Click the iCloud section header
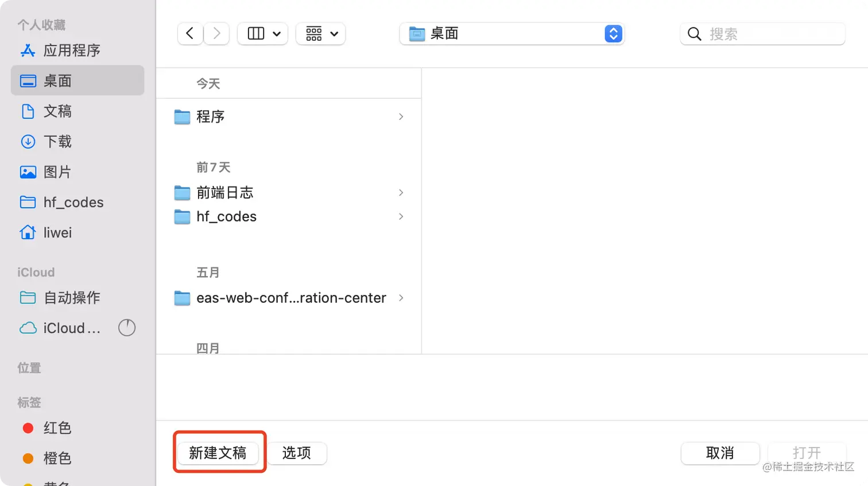This screenshot has height=486, width=868. click(36, 272)
